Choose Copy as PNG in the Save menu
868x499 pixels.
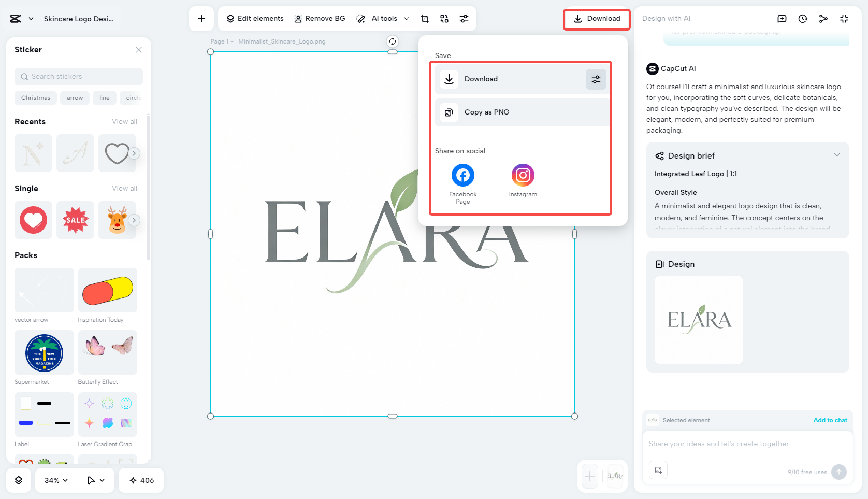487,112
